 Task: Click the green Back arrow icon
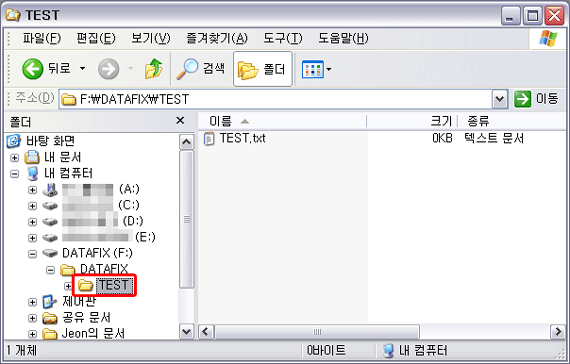(32, 68)
